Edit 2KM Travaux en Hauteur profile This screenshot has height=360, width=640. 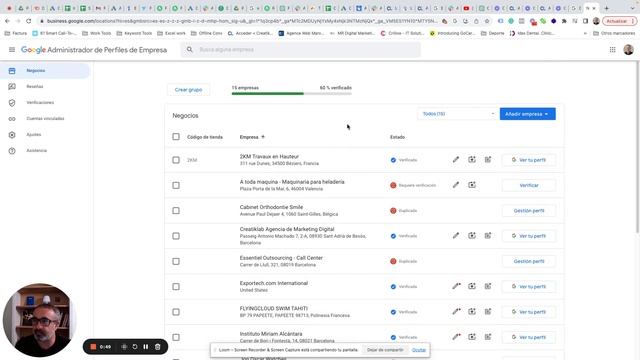point(456,160)
